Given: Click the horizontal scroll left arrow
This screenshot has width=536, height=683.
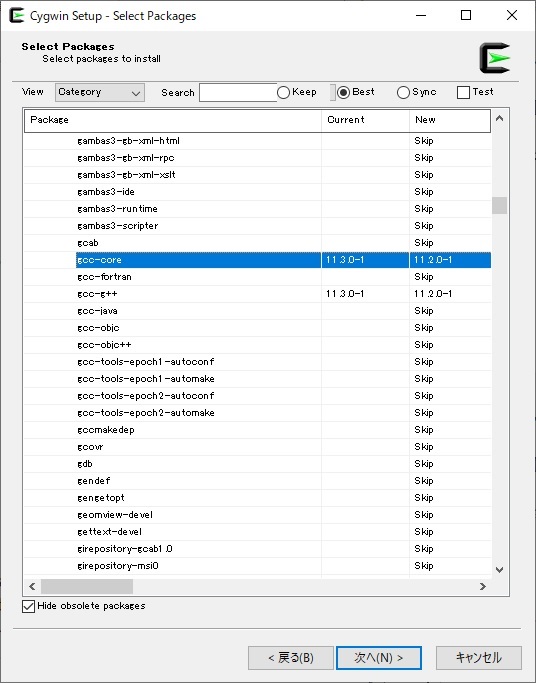Looking at the screenshot, I should coord(32,586).
